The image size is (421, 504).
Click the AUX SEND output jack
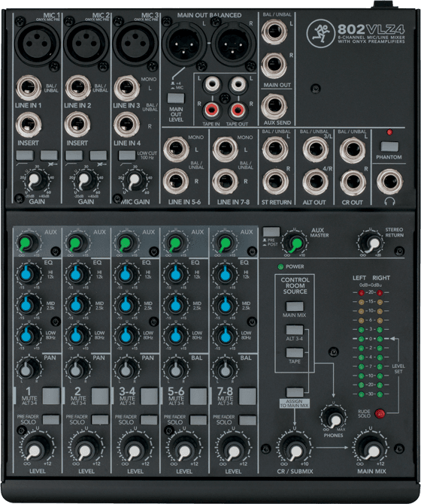274,107
